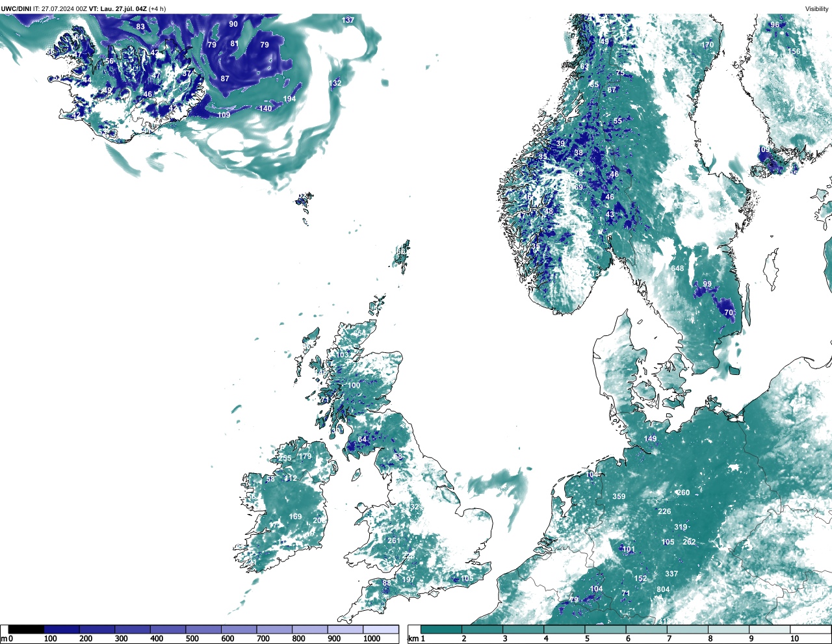This screenshot has height=644, width=832.
Task: Click the 'Visibility' title at top right
Action: tap(817, 8)
